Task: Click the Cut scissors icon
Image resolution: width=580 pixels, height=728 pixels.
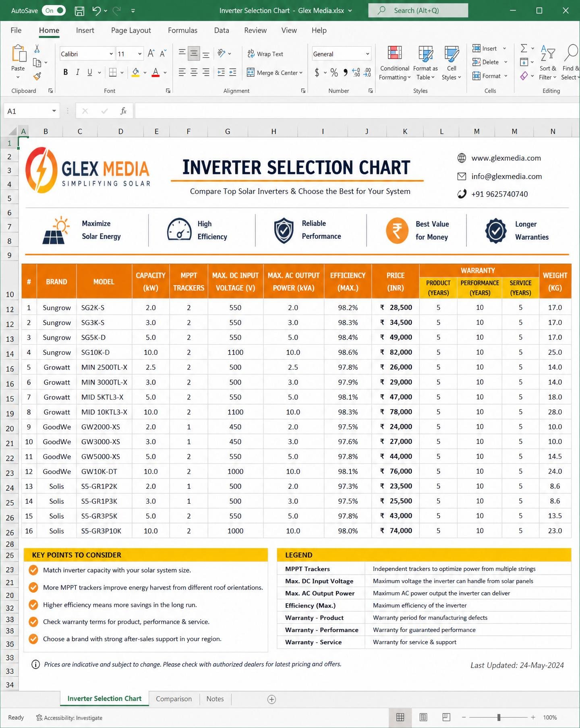Action: pos(37,49)
